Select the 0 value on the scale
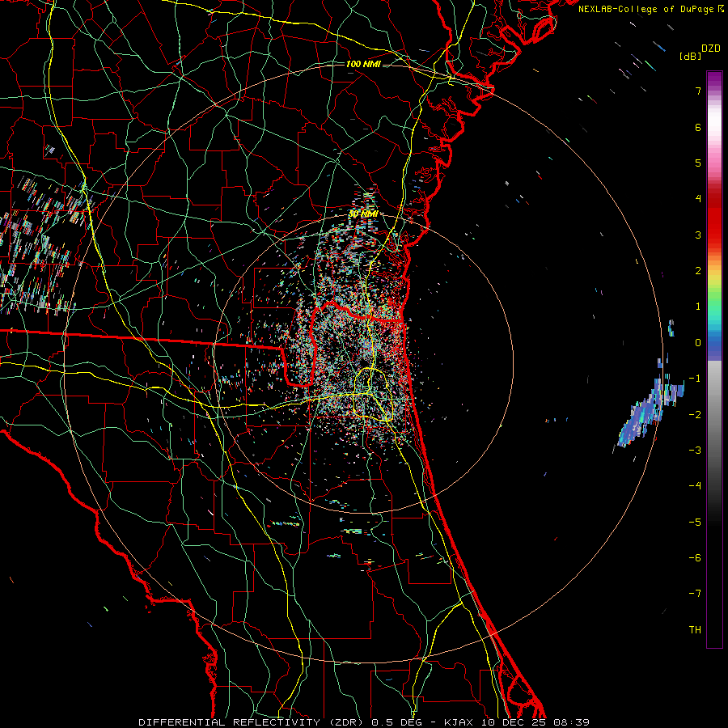 coord(698,343)
